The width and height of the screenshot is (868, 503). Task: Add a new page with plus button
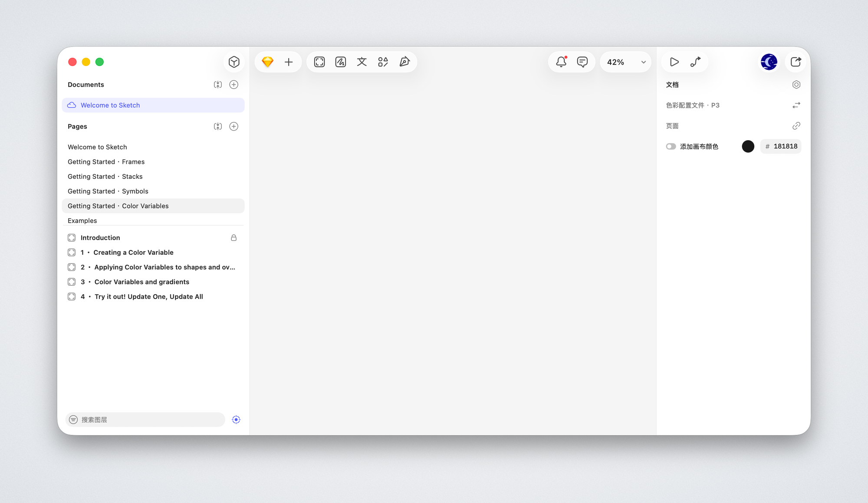point(233,126)
